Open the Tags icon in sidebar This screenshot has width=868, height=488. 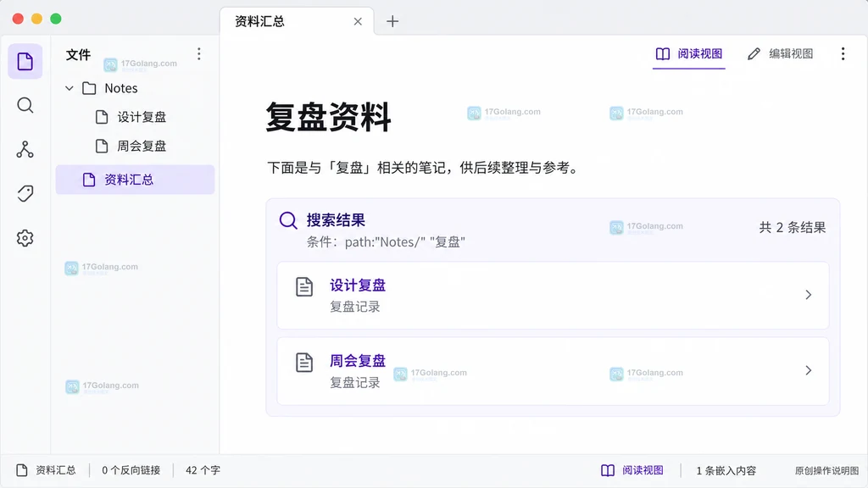[x=25, y=194]
